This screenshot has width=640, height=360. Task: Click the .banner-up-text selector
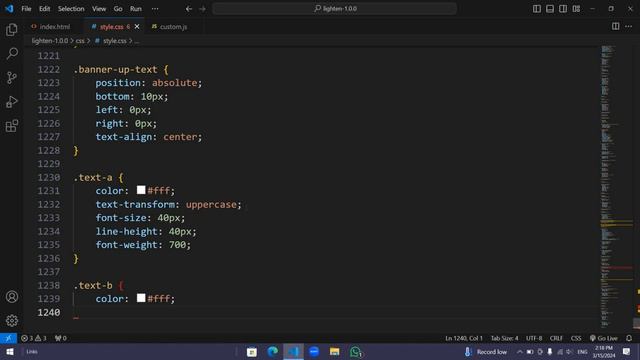pos(116,69)
